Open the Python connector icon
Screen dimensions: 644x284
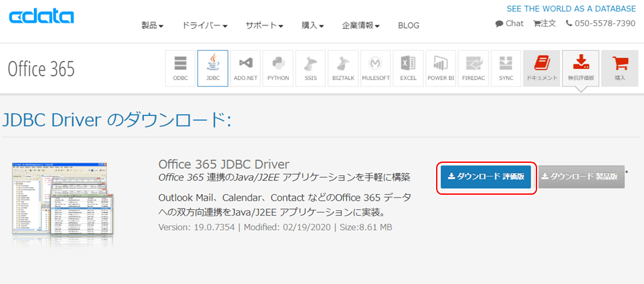[x=278, y=68]
